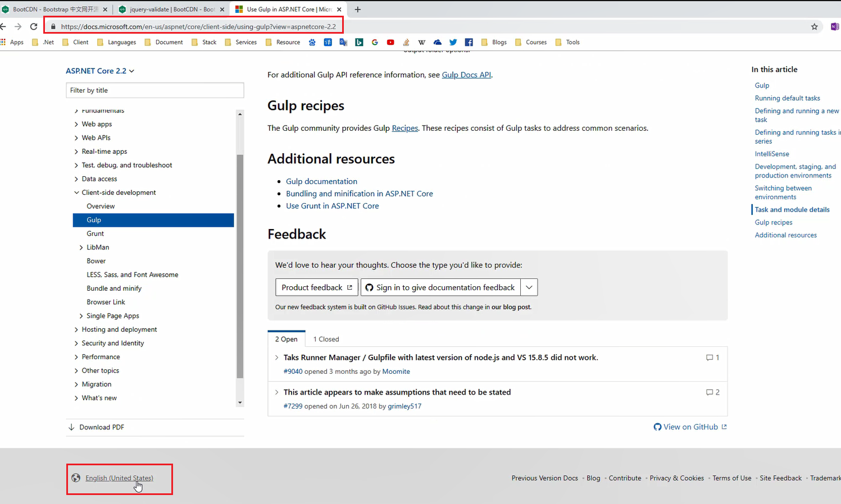Open the Site Feedback footer link
Screen dimensions: 841x504
point(781,478)
